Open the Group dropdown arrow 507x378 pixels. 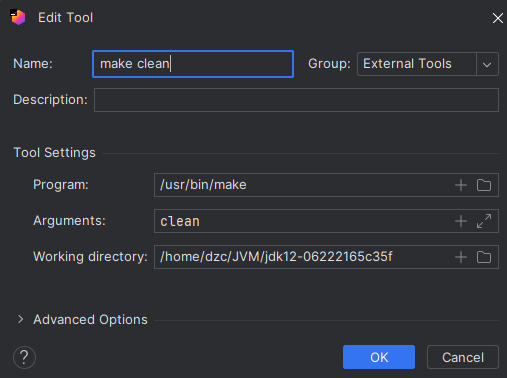tap(487, 64)
